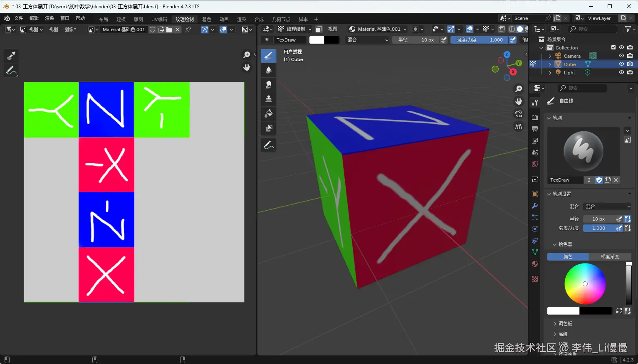This screenshot has height=364, width=638.
Task: Switch to the 建模 workspace tab
Action: [121, 20]
